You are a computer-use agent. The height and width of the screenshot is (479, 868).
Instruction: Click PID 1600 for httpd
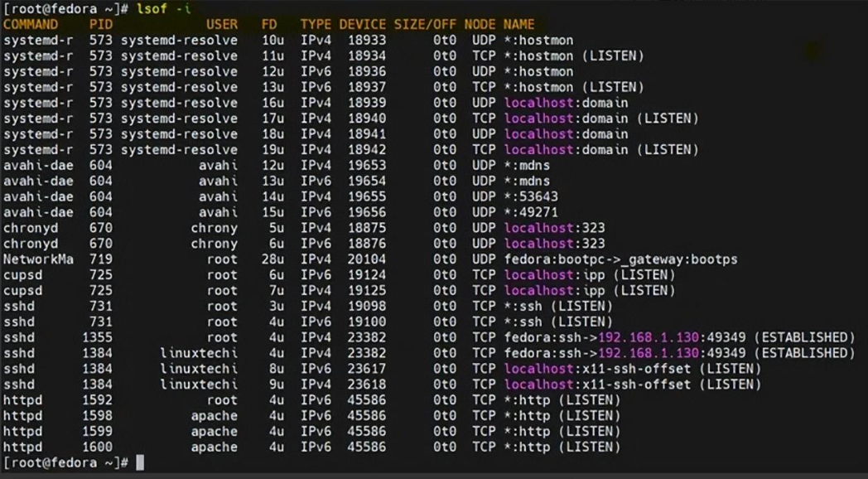(x=98, y=447)
